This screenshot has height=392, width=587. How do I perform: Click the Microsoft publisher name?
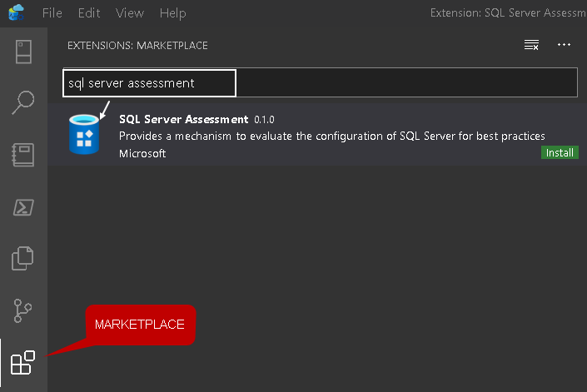coord(142,153)
